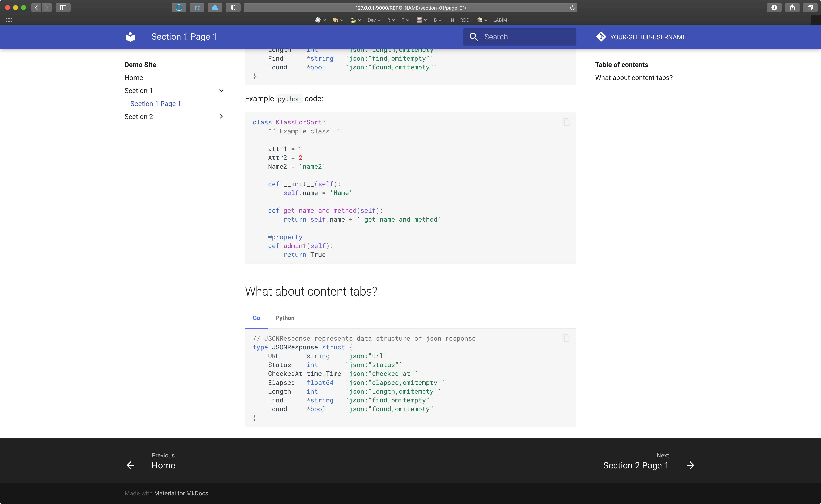Switch to the Go content tab
Image resolution: width=821 pixels, height=504 pixels.
point(256,318)
